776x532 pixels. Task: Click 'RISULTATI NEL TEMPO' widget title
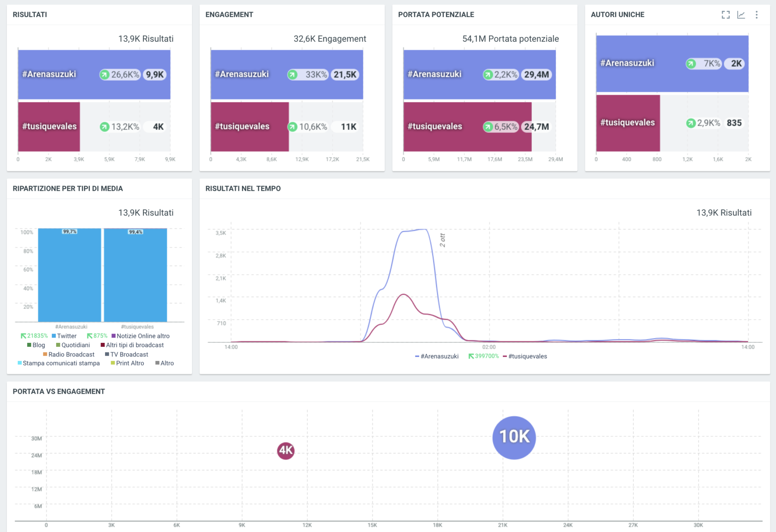(243, 189)
